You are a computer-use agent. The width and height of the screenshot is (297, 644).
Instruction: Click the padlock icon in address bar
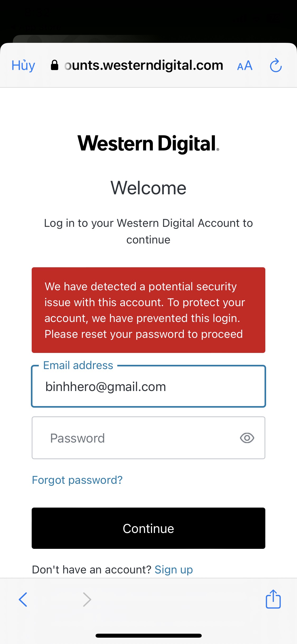tap(54, 65)
